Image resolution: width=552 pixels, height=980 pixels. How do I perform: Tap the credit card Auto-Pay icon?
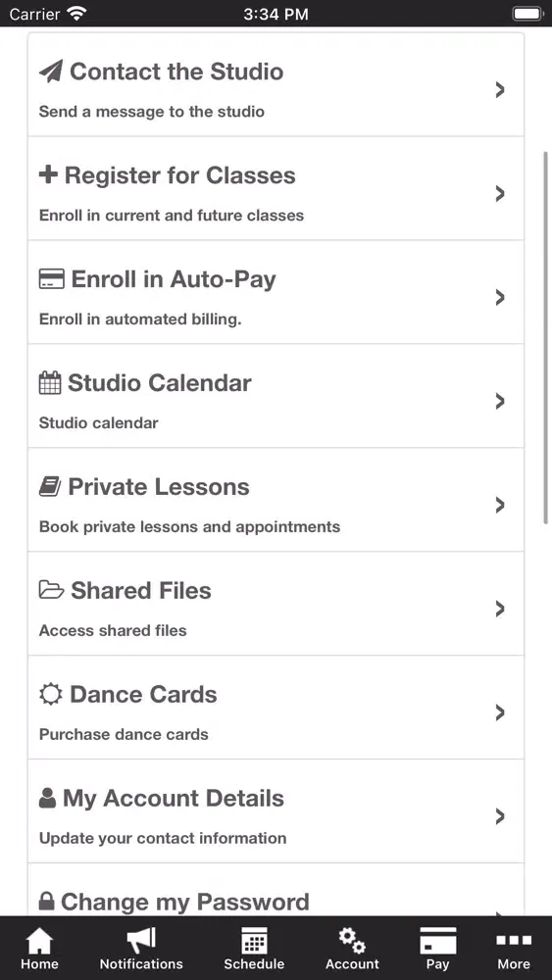click(51, 278)
